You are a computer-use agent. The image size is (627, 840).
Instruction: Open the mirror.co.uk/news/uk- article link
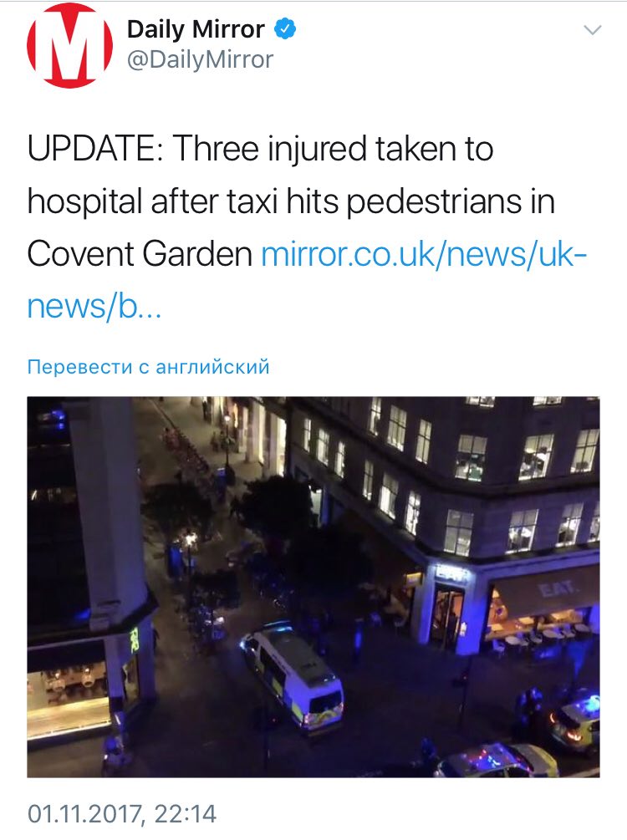coord(424,254)
